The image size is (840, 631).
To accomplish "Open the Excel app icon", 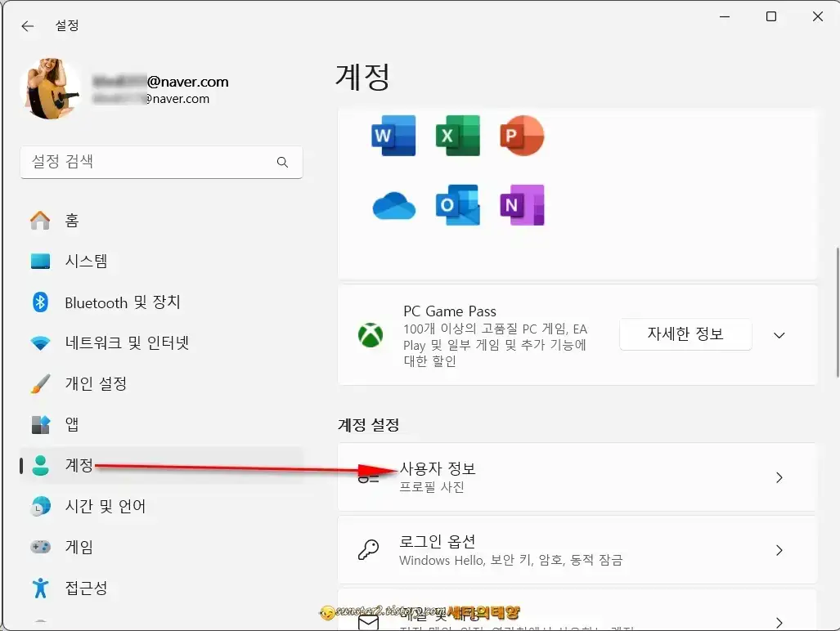I will coord(457,136).
